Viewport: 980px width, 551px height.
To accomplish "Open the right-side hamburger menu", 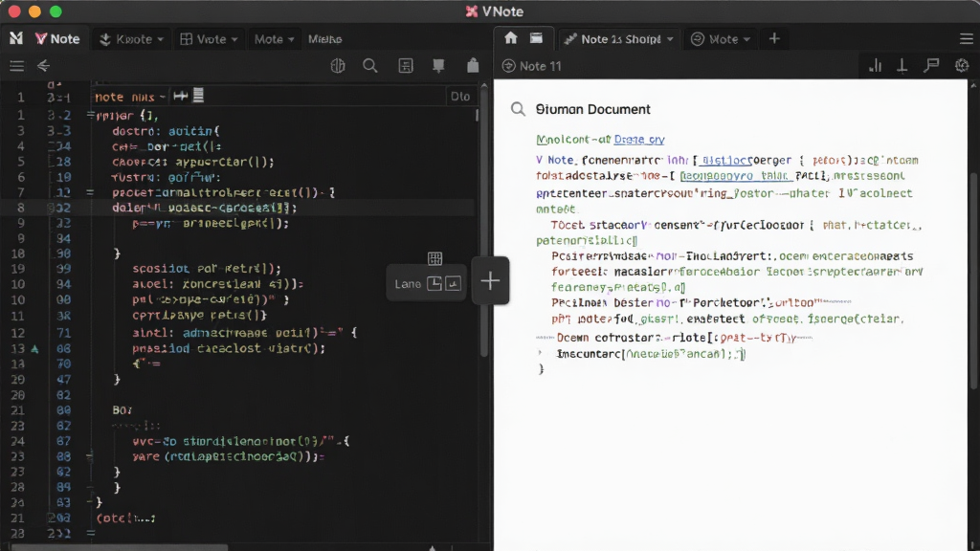I will coord(967,38).
